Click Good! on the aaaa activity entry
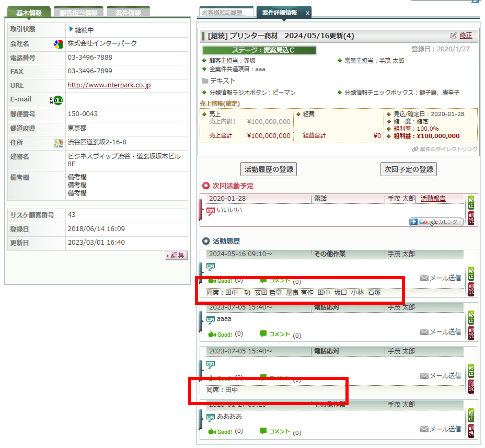Screen dimensions: 485x448 pyautogui.click(x=221, y=334)
